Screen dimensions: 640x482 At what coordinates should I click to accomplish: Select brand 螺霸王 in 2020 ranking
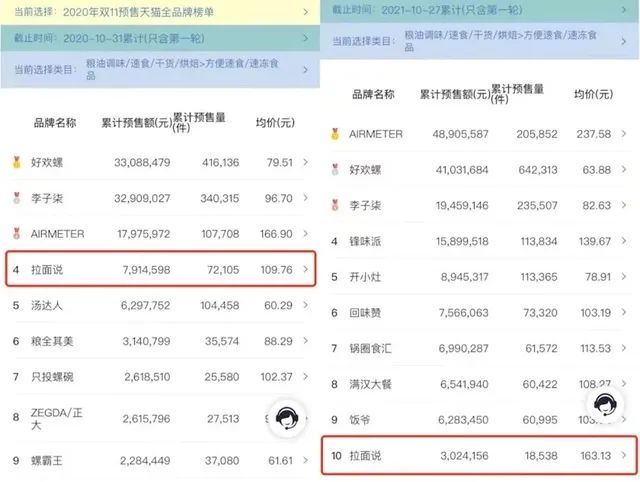47,461
